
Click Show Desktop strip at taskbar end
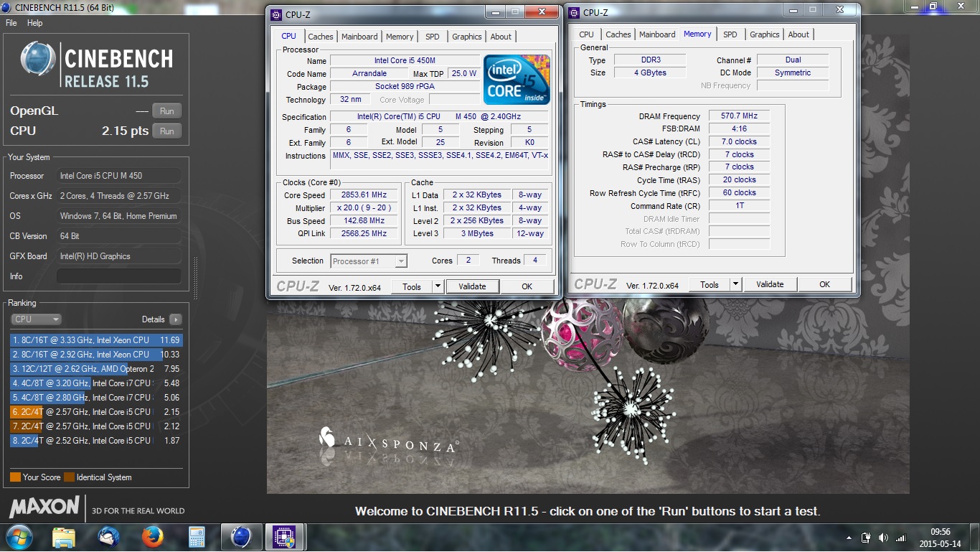[975, 538]
